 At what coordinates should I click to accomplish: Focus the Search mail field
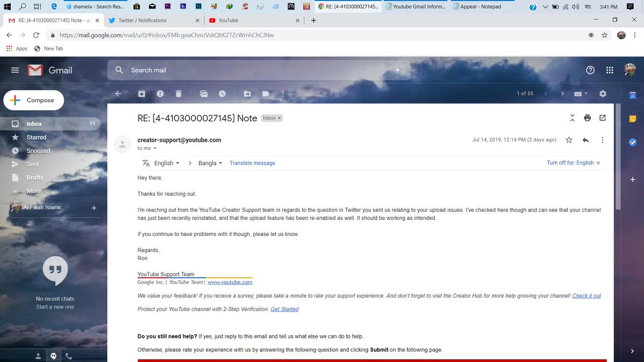coord(259,70)
